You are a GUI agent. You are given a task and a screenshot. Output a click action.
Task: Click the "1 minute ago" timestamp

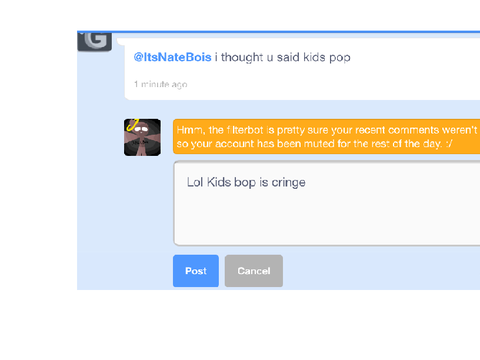coord(161,84)
